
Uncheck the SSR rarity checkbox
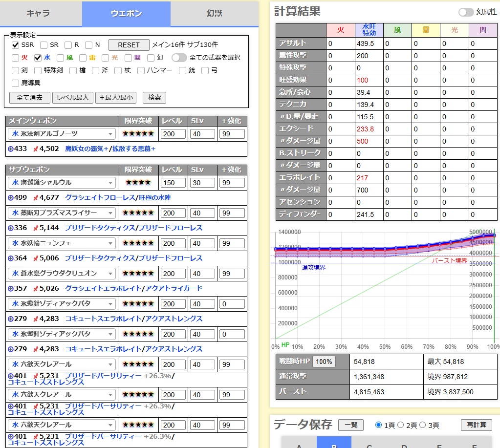pyautogui.click(x=16, y=45)
